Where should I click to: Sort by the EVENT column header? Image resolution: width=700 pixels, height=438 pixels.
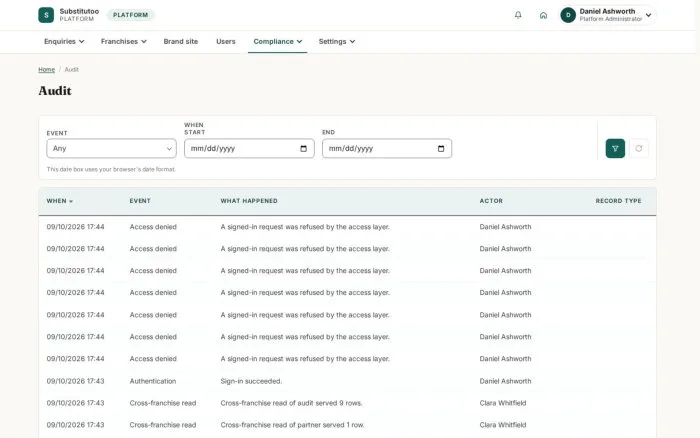[x=140, y=201]
